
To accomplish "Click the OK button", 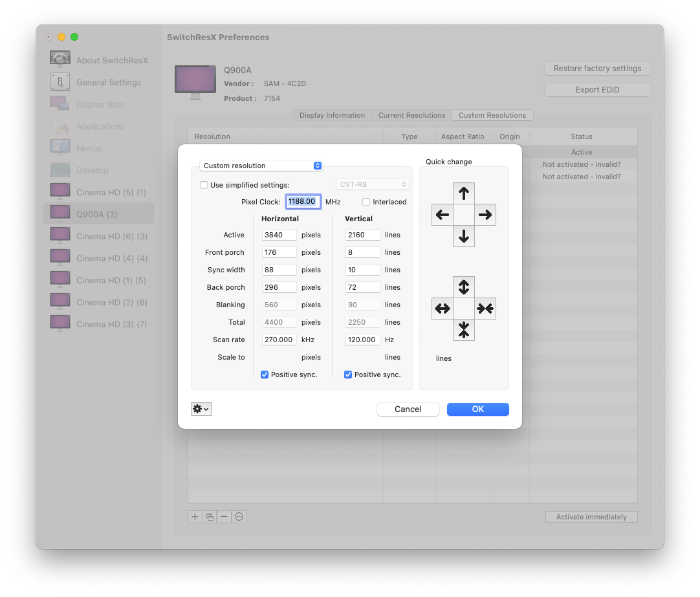I will [x=477, y=409].
